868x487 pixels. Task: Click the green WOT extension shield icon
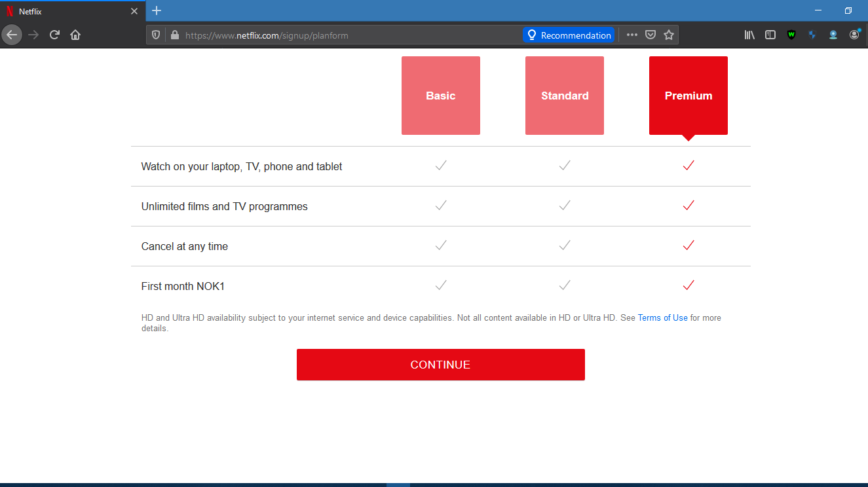(x=791, y=34)
